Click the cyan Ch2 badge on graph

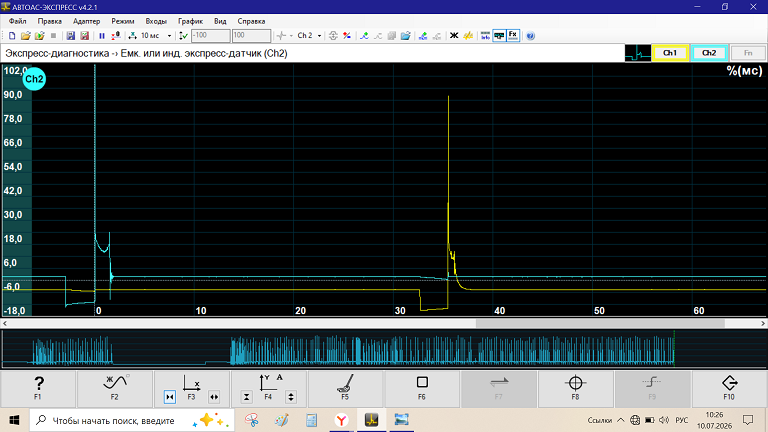(34, 79)
